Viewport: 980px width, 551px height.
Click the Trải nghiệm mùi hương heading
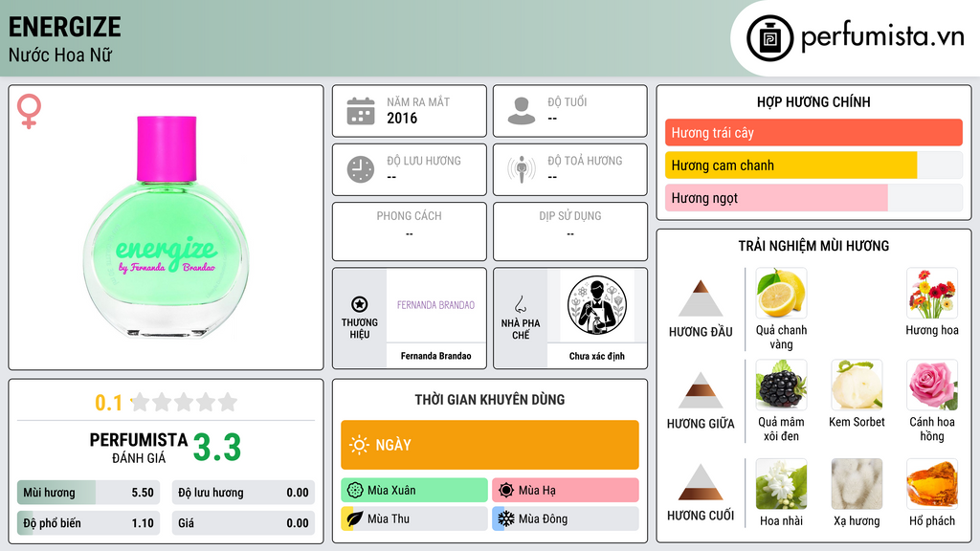(x=813, y=246)
